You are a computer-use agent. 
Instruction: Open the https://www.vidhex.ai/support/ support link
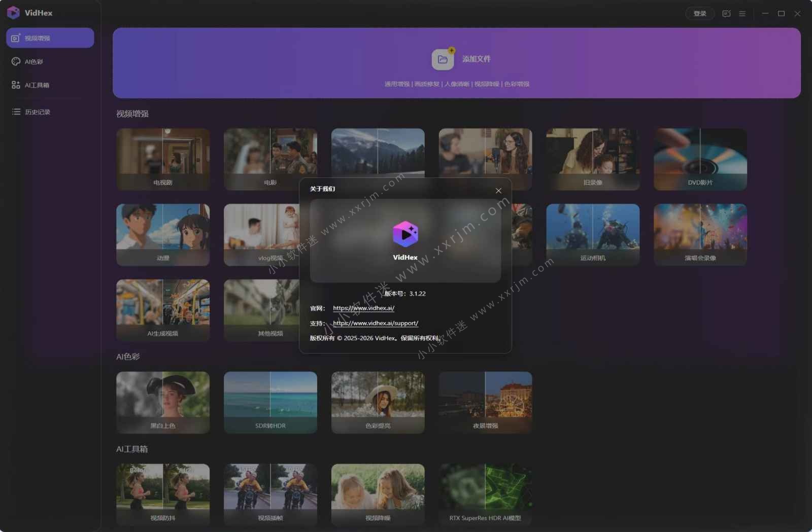pyautogui.click(x=376, y=323)
